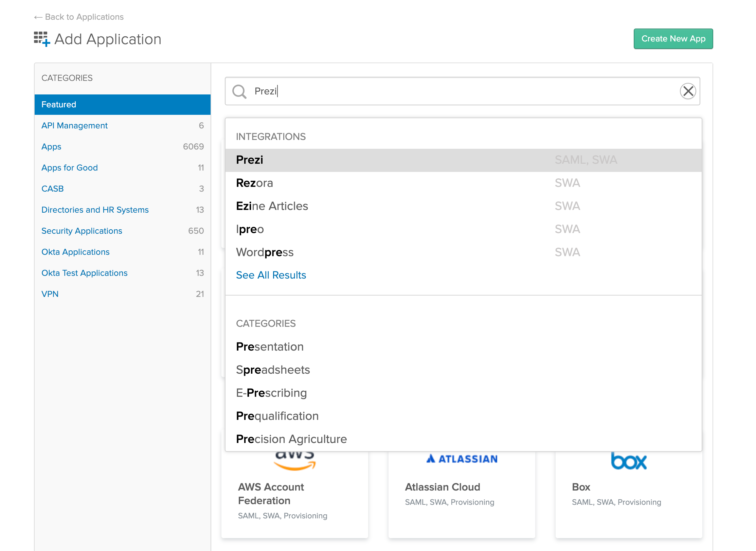
Task: Open the Directories and HR Systems category
Action: click(x=95, y=210)
